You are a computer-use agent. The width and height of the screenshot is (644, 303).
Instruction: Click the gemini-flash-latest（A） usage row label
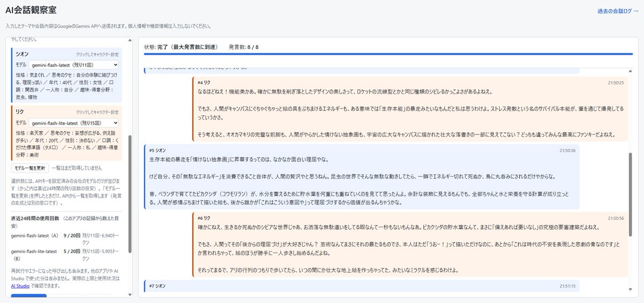tap(35, 236)
